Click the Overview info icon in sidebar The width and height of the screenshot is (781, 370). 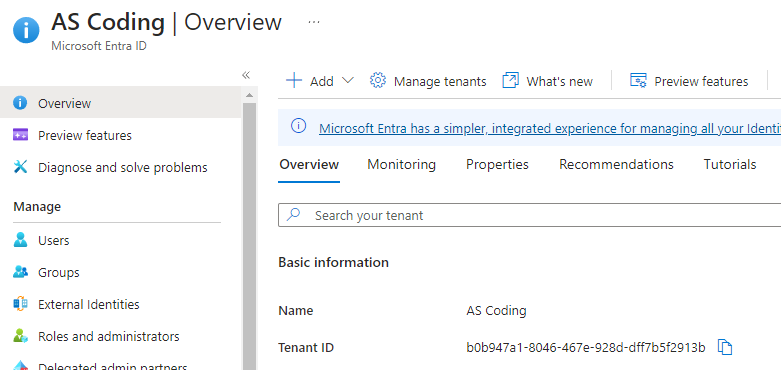coord(20,103)
